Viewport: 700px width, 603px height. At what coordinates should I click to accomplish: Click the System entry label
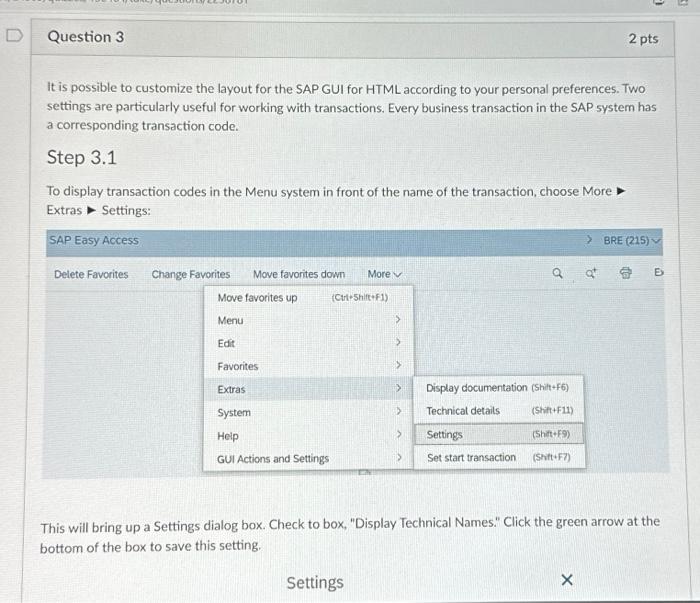[x=234, y=412]
